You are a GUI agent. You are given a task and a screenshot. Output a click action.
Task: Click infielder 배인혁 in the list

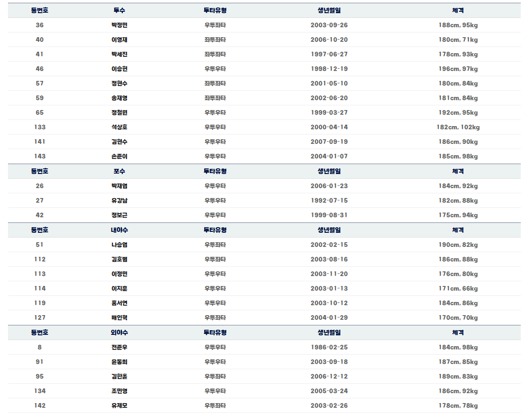pos(119,317)
